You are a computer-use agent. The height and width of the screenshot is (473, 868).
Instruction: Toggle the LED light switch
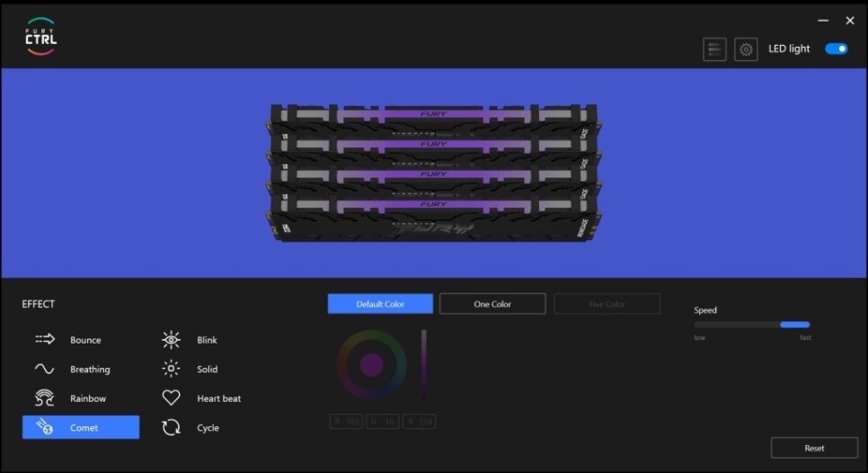(x=836, y=49)
